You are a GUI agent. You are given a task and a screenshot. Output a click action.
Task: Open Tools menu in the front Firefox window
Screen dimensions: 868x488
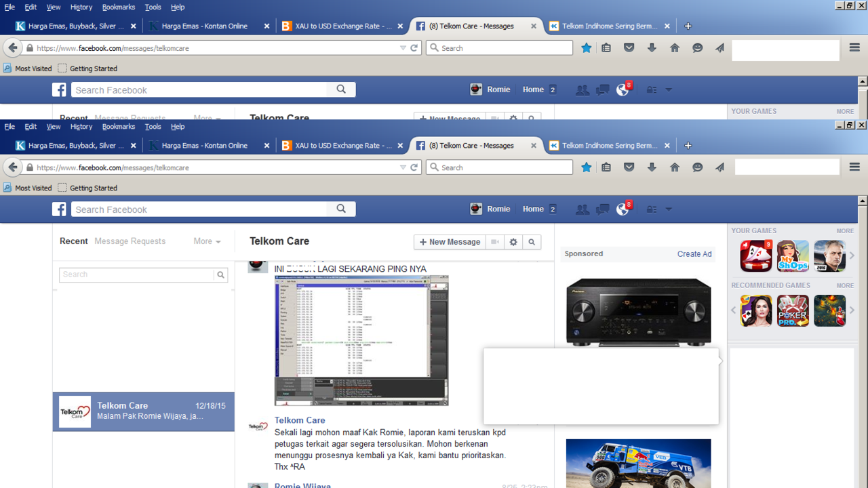pyautogui.click(x=153, y=127)
